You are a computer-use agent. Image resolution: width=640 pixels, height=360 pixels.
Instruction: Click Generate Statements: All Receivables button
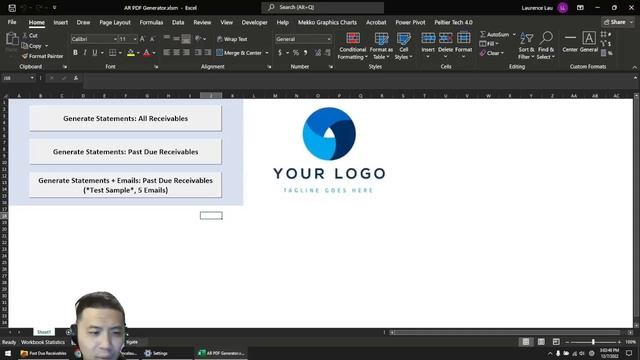125,118
